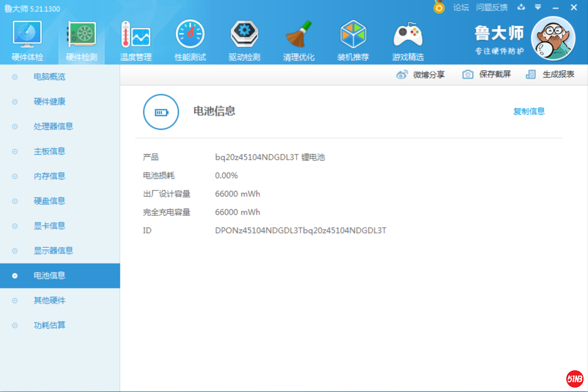Open 显卡信息 from the sidebar
Screen dimensions: 588x392
(x=49, y=226)
